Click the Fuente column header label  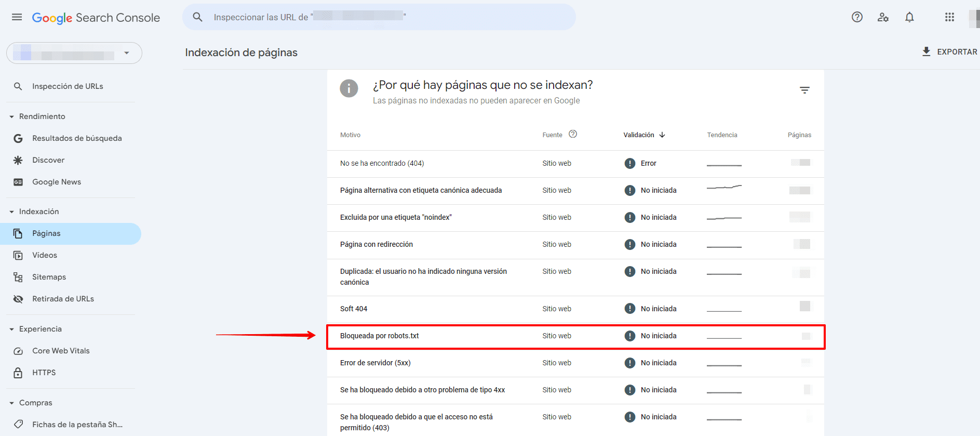coord(552,135)
